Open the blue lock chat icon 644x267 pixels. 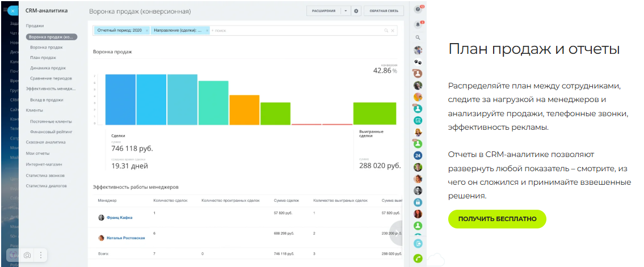pyautogui.click(x=418, y=202)
